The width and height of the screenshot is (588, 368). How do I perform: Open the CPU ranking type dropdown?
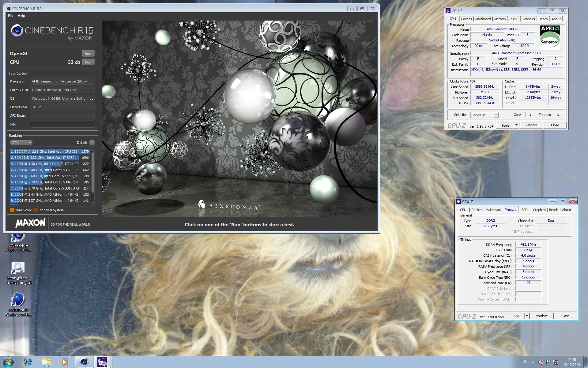[21, 143]
